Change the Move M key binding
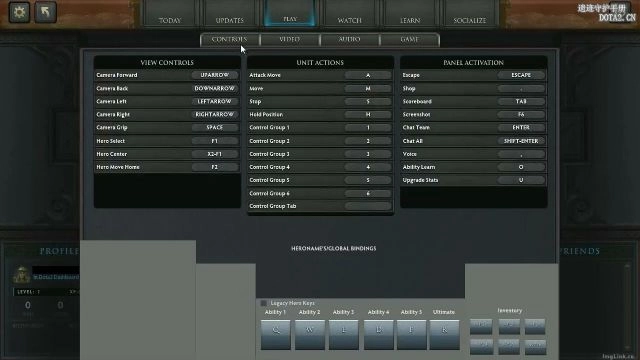Screen dimensions: 640x360 point(368,88)
